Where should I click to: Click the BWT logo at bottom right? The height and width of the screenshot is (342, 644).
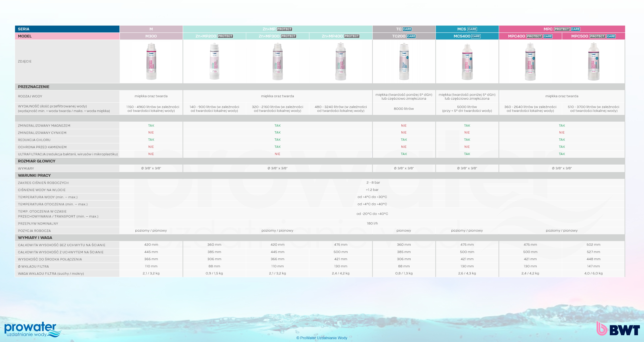pyautogui.click(x=618, y=329)
